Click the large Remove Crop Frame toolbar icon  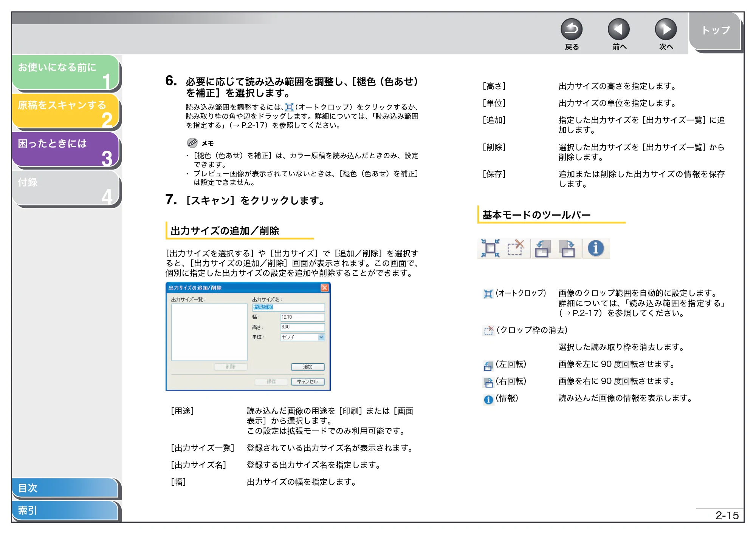coord(516,248)
